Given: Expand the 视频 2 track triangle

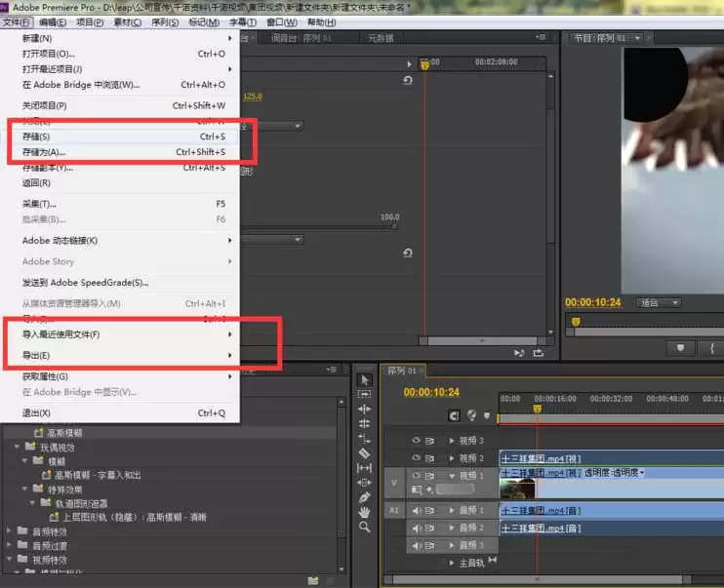Looking at the screenshot, I should [452, 458].
